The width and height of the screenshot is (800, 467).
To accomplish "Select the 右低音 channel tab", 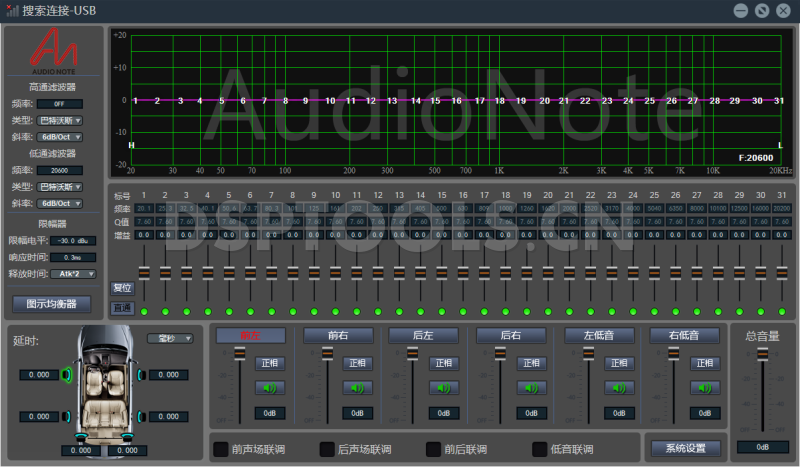I will tap(684, 335).
